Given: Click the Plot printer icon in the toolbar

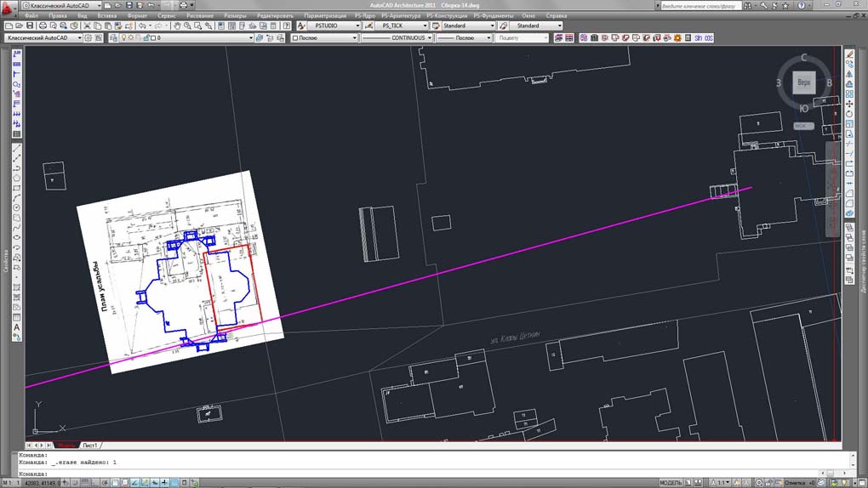Looking at the screenshot, I should coord(43,26).
